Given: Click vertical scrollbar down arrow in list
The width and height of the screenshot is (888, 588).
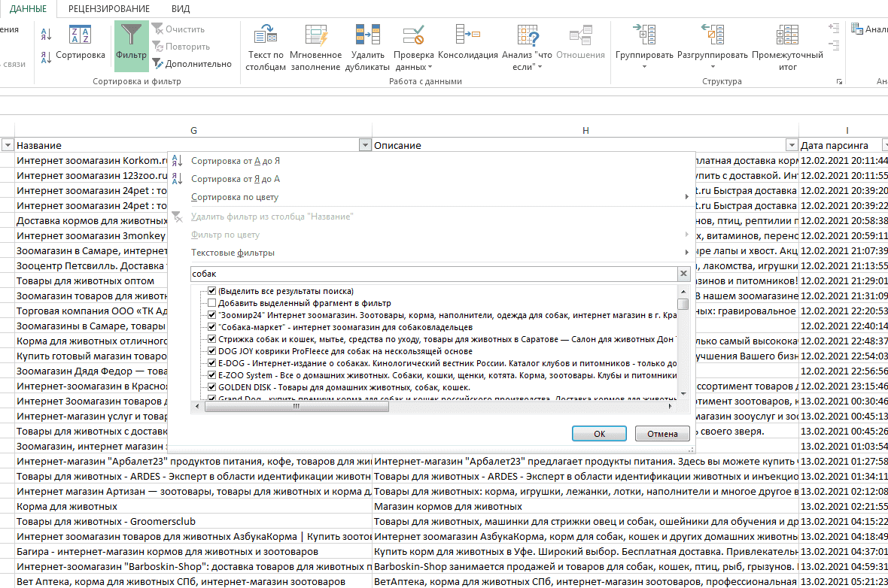Looking at the screenshot, I should point(683,393).
